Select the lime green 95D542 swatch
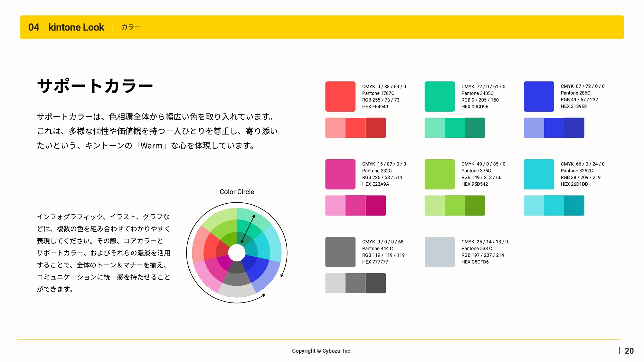Screen dimensions: 644x362 [440, 174]
